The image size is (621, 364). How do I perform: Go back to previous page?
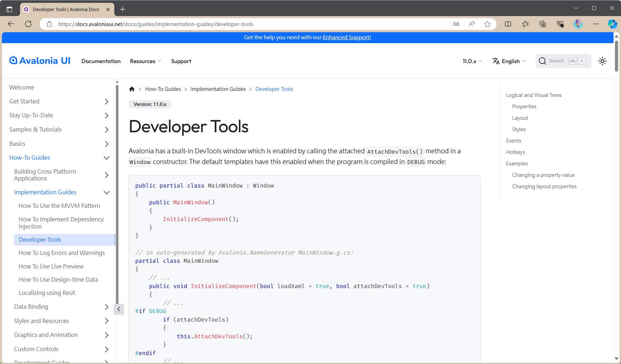click(x=11, y=24)
